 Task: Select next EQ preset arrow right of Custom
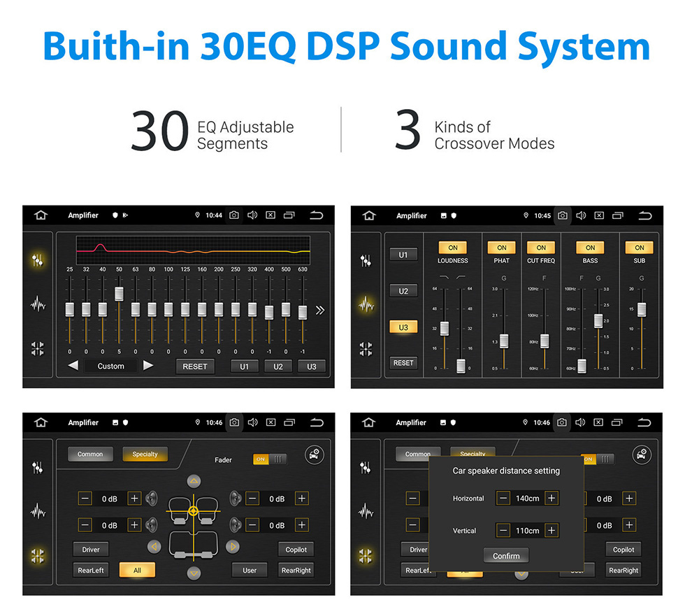(148, 366)
